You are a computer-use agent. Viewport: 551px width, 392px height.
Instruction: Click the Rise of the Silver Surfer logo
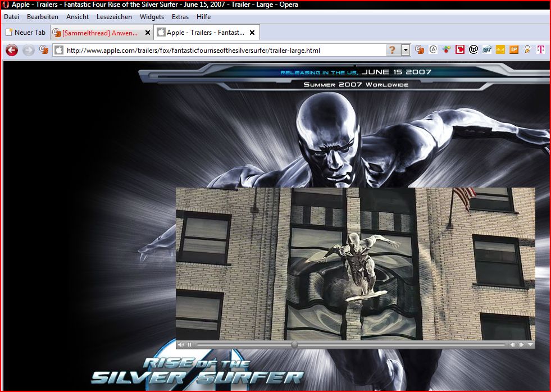coord(197,371)
